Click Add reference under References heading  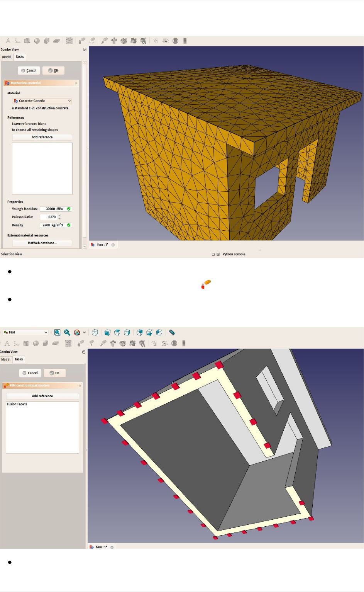tap(42, 137)
